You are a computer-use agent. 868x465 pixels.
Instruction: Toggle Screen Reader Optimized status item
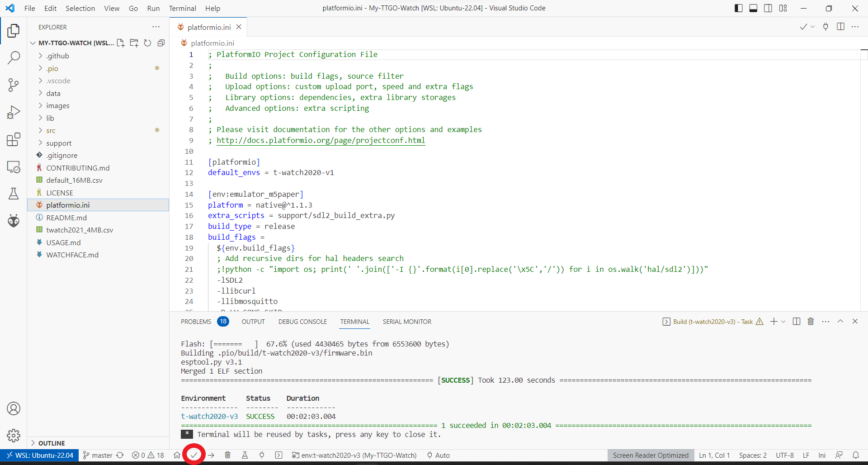[651, 455]
